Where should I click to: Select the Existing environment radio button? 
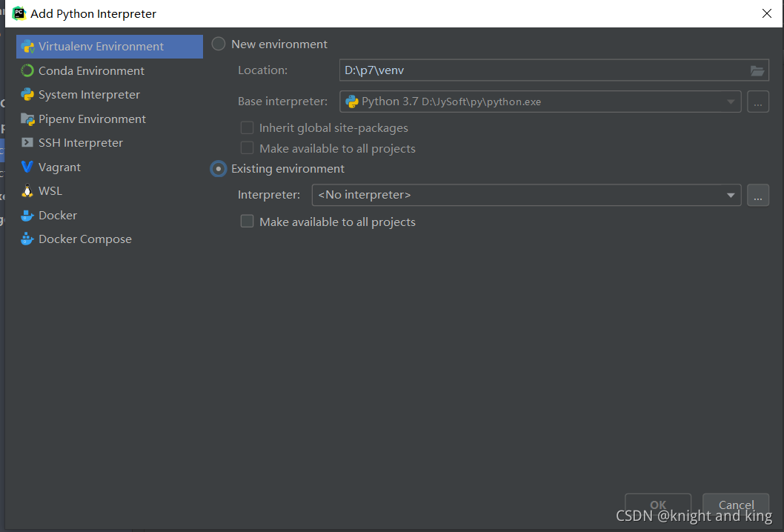click(x=219, y=169)
